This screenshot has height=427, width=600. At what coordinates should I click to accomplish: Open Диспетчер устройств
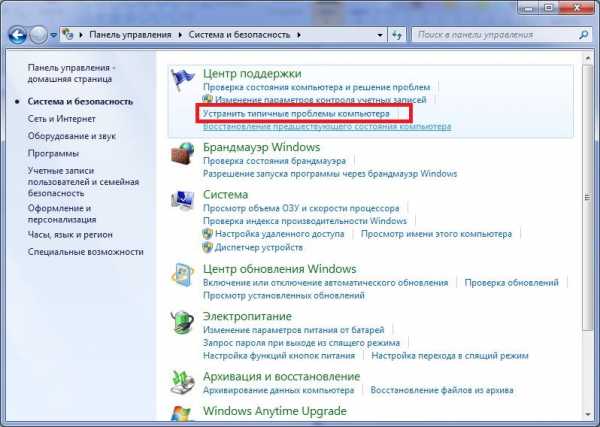tap(259, 248)
